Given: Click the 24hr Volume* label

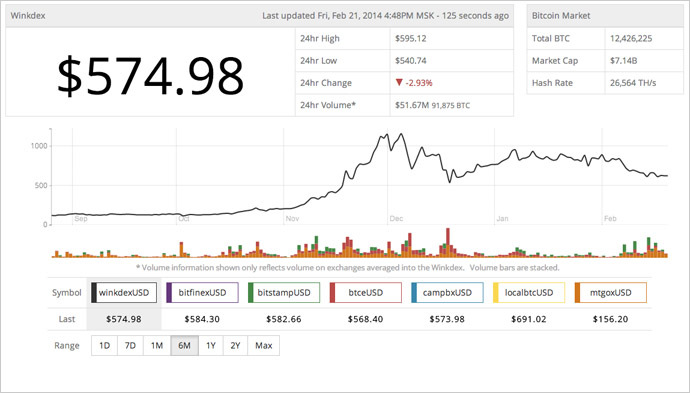Looking at the screenshot, I should 328,105.
